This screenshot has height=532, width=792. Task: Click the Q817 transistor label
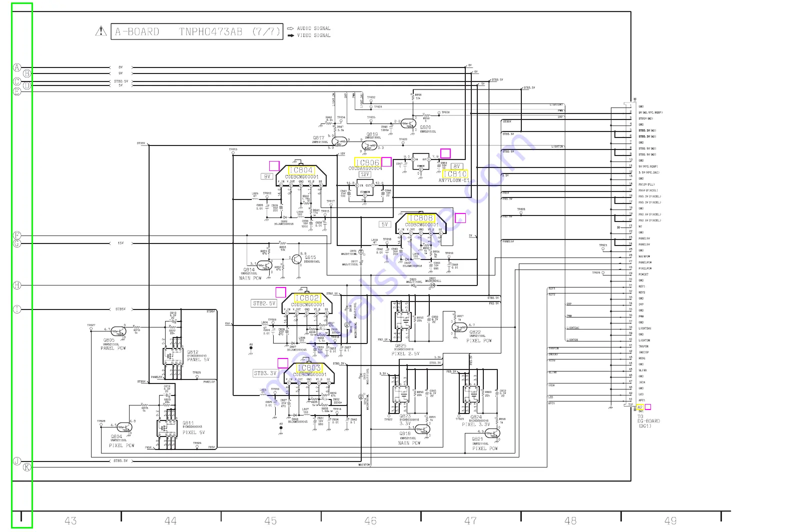coord(319,138)
